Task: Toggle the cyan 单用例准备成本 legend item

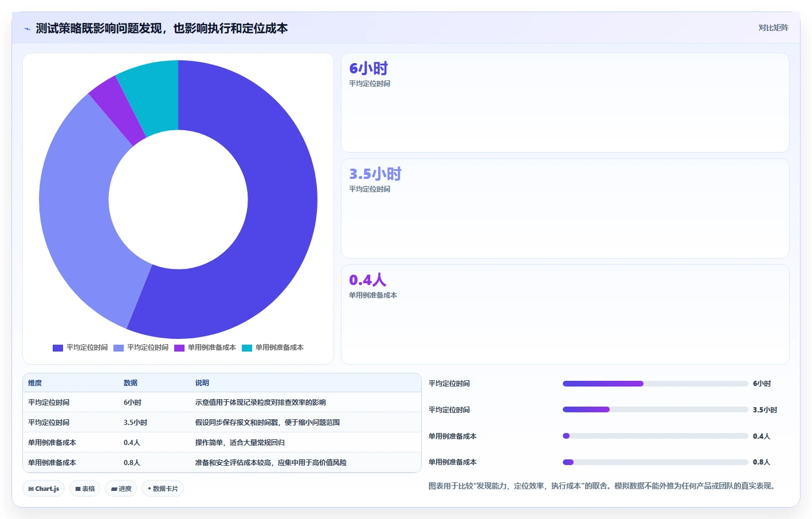Action: (x=273, y=348)
